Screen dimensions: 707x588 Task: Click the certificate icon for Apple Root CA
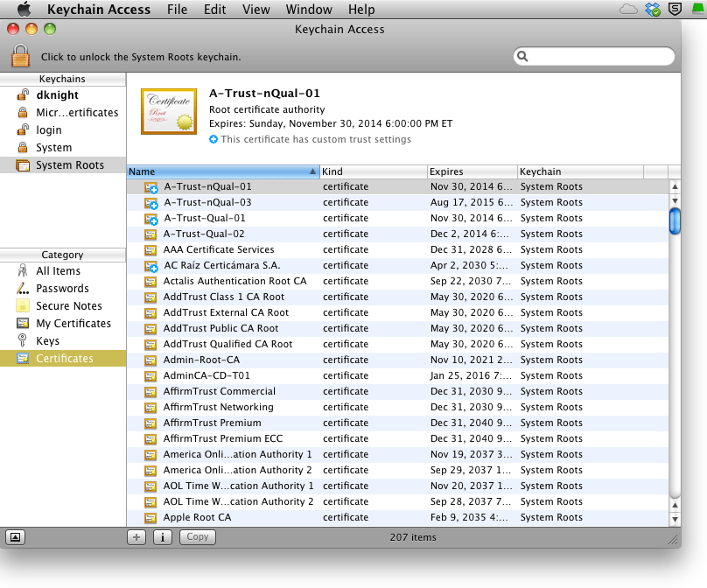(x=150, y=518)
